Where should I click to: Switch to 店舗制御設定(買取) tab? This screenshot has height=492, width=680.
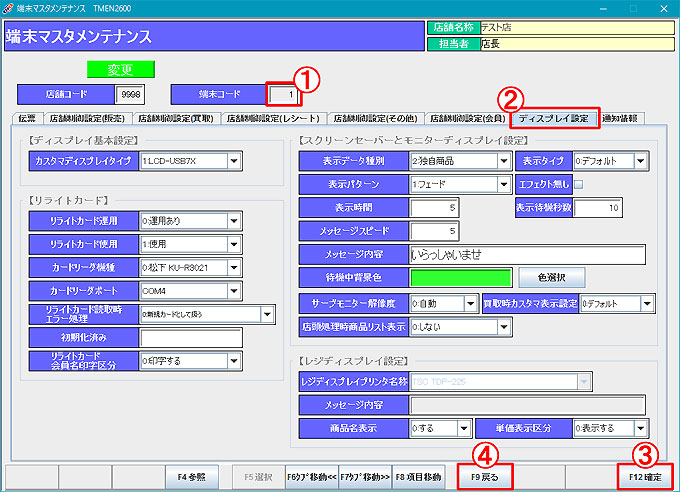click(x=176, y=118)
